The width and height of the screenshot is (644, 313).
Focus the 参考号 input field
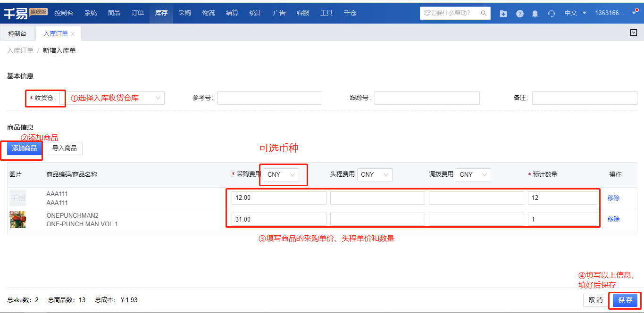[x=269, y=98]
